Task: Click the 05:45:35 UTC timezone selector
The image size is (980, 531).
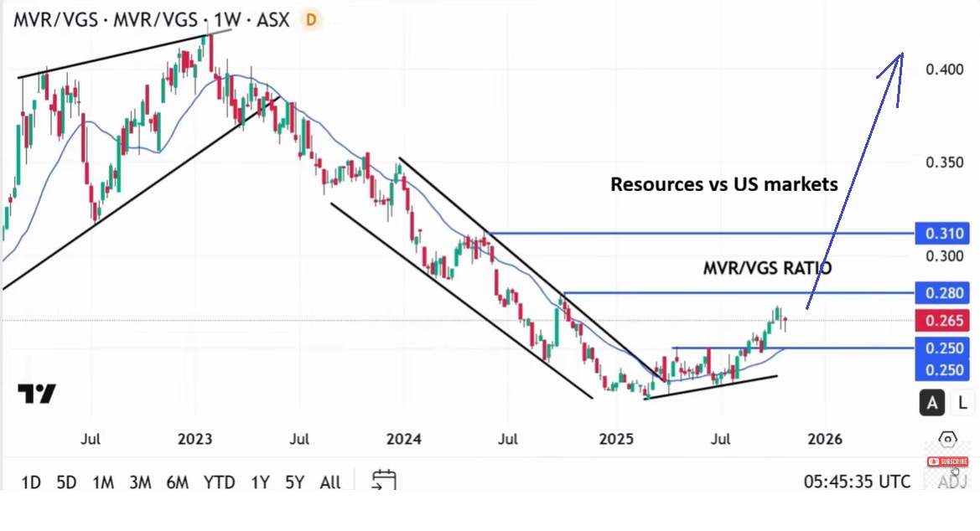Action: pos(857,482)
